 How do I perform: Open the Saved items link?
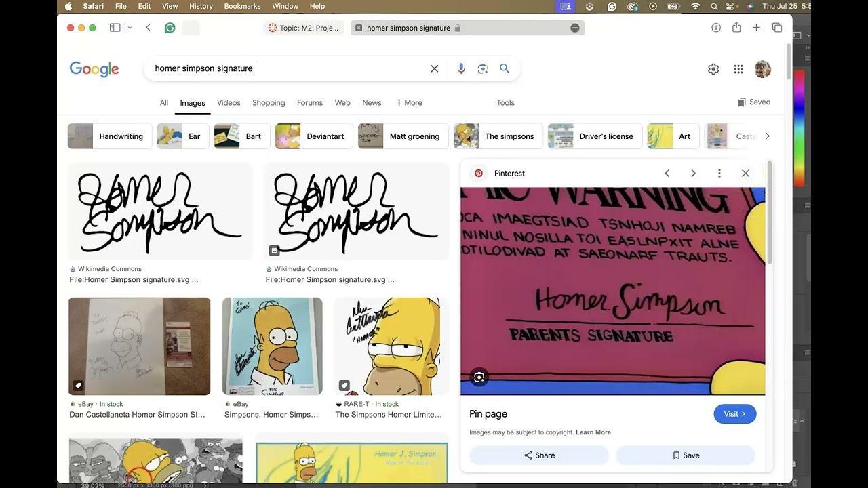click(754, 102)
